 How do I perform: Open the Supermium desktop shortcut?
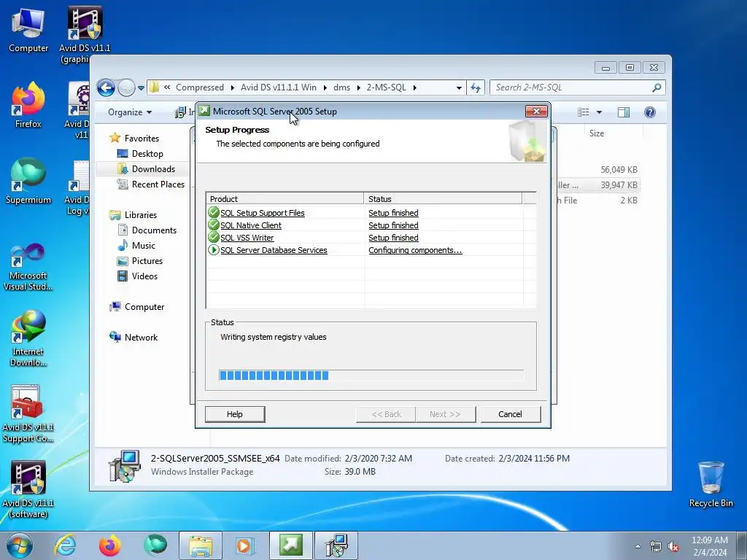click(x=28, y=182)
